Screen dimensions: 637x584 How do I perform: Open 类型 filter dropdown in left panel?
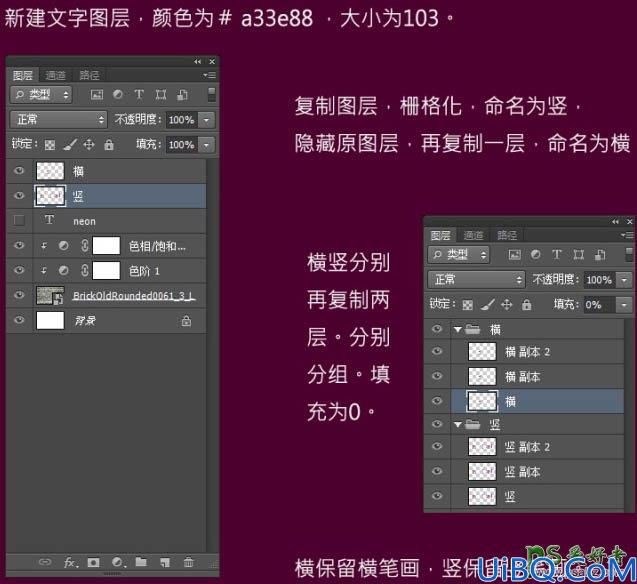pos(41,95)
